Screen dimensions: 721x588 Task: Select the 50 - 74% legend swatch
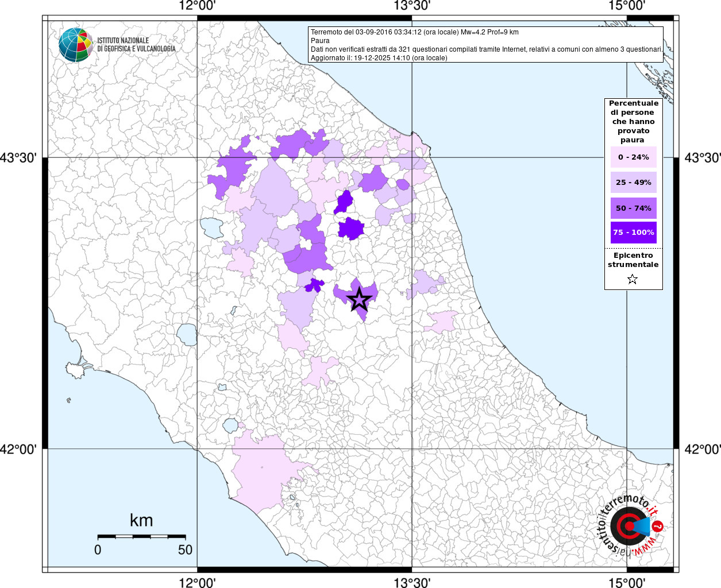[633, 208]
